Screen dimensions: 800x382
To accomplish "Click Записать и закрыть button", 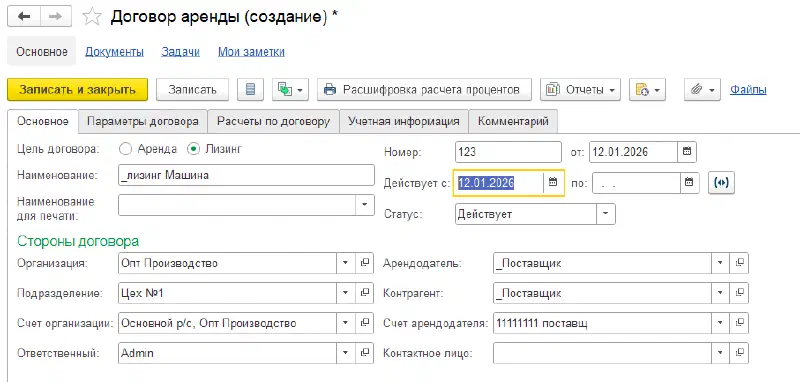I will (78, 90).
